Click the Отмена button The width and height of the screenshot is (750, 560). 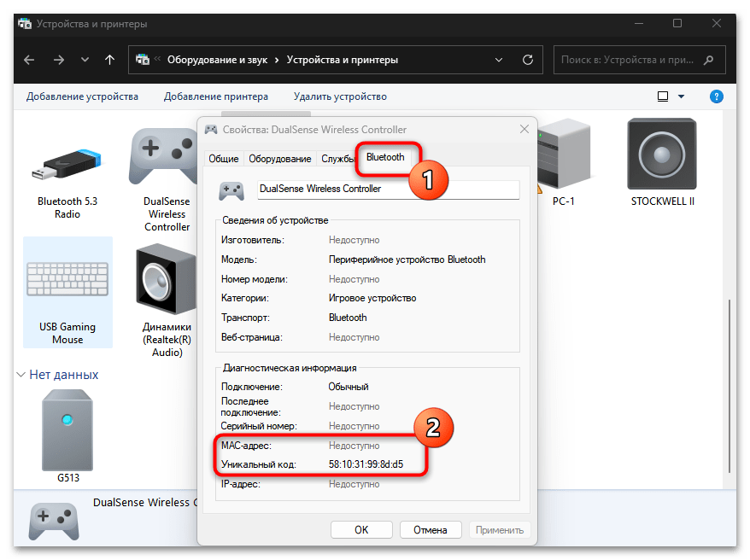click(x=431, y=530)
